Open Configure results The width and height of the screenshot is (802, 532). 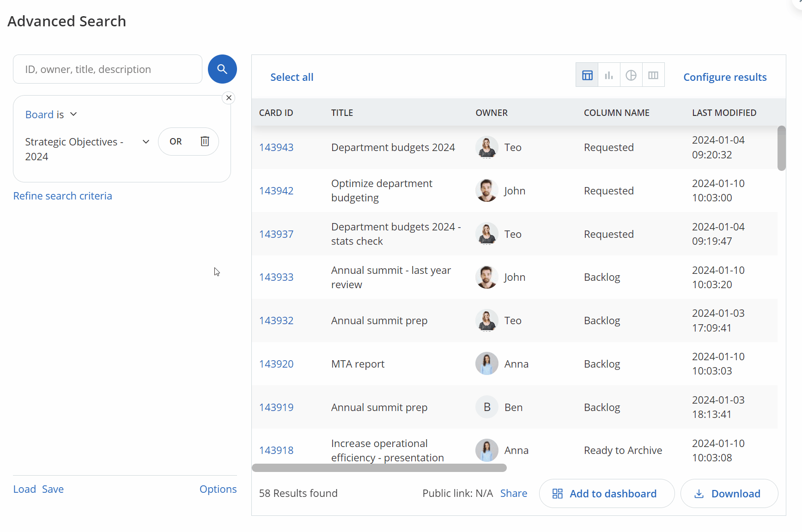pyautogui.click(x=725, y=77)
